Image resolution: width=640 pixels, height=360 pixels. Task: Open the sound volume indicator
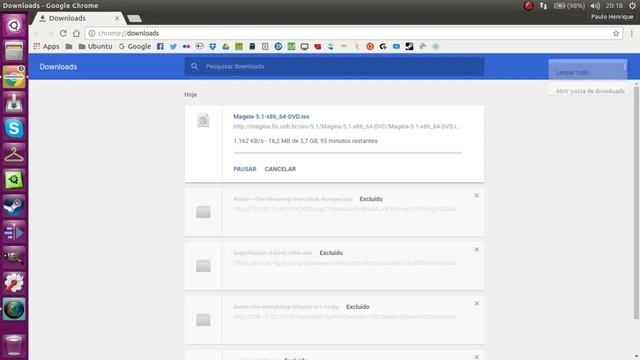(595, 6)
